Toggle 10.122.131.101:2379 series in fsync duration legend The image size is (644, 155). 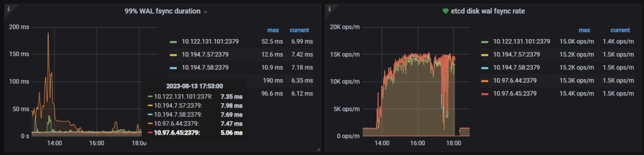[210, 41]
